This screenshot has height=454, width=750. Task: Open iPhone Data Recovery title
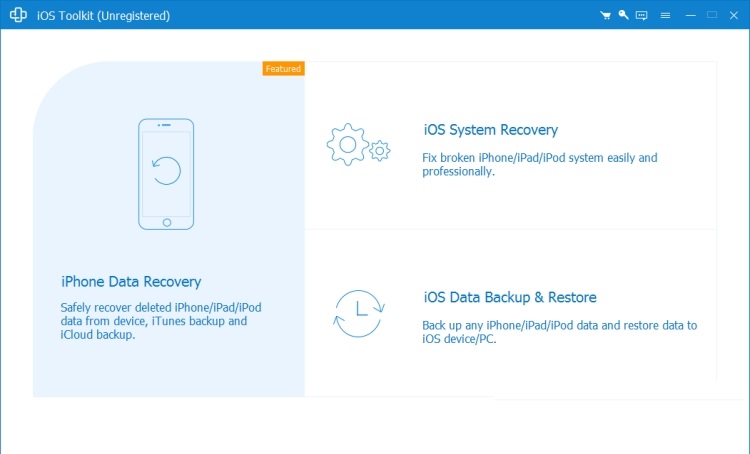[131, 281]
